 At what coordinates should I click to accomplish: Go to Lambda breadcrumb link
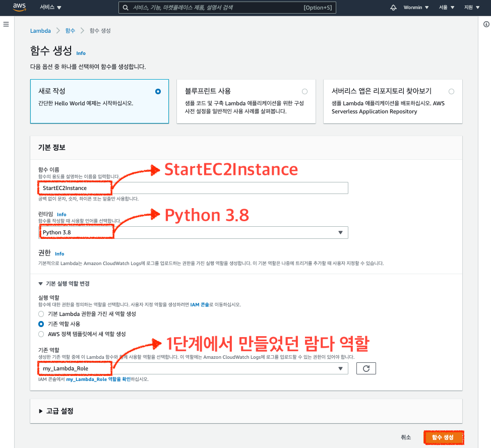click(40, 31)
